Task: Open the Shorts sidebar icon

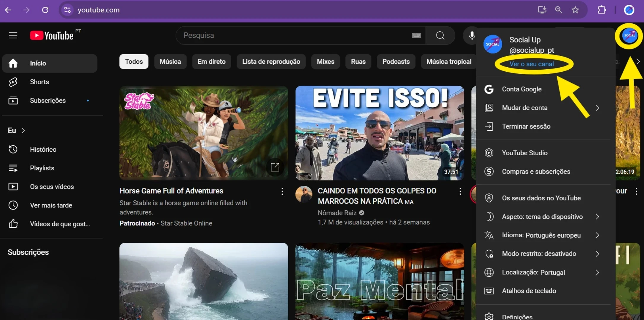Action: [x=13, y=82]
